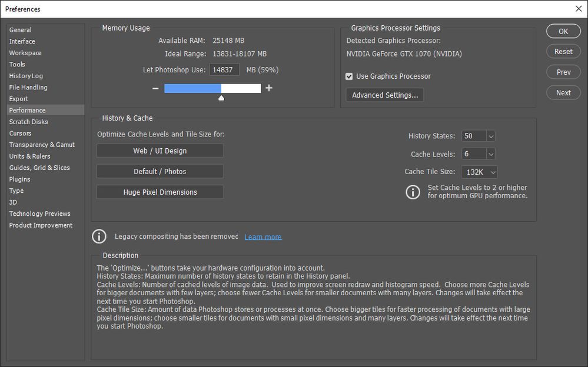Open the History Log category

tap(45, 76)
